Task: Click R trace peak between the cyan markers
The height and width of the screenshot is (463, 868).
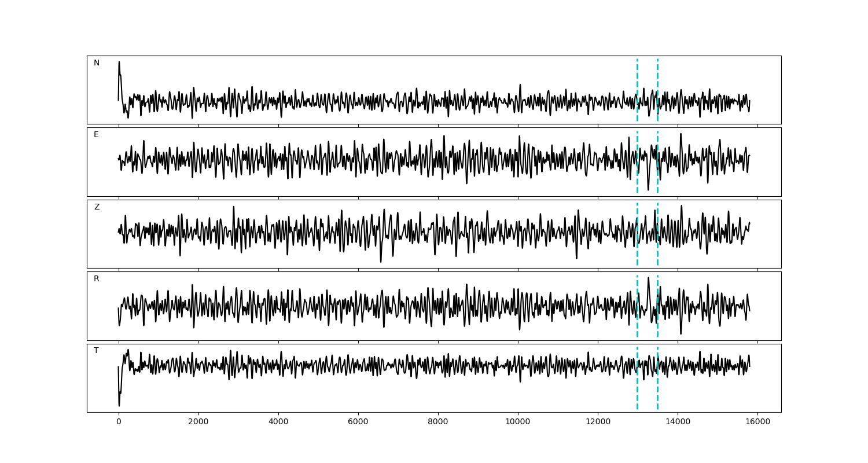Action: coord(648,278)
